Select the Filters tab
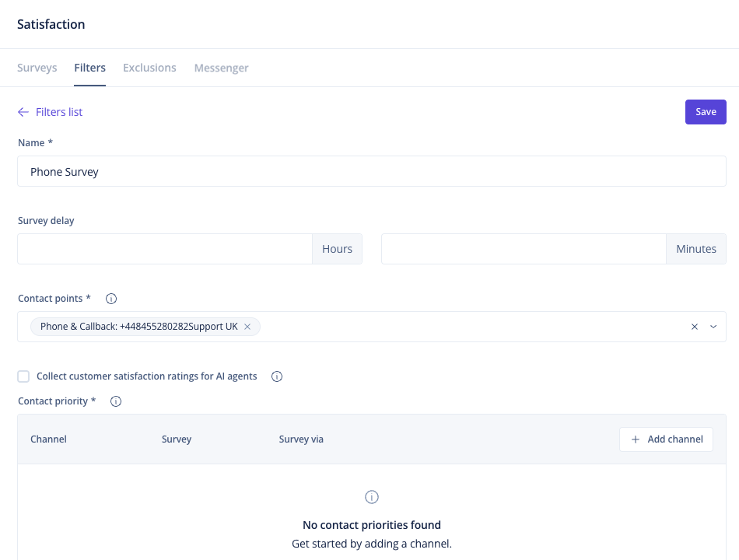 [89, 68]
